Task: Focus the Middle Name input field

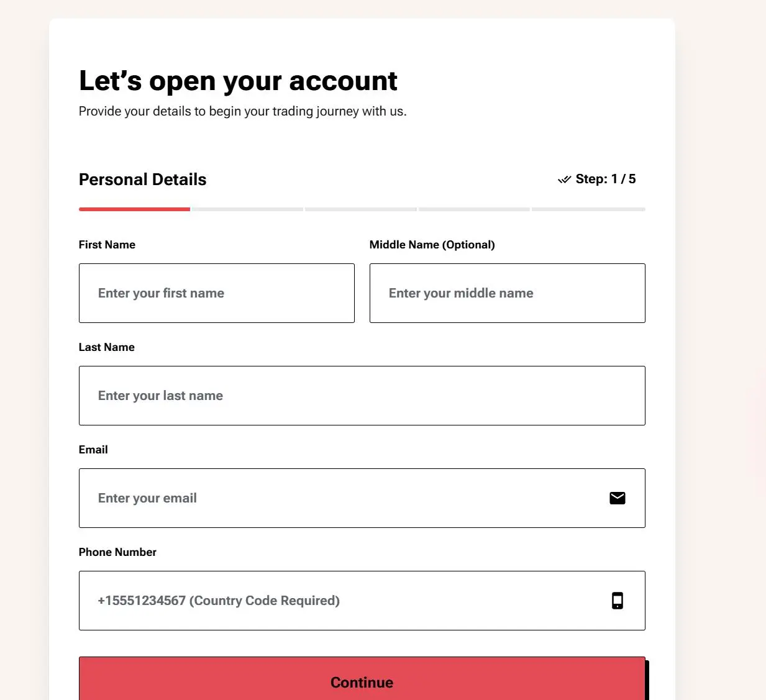Action: pyautogui.click(x=508, y=293)
